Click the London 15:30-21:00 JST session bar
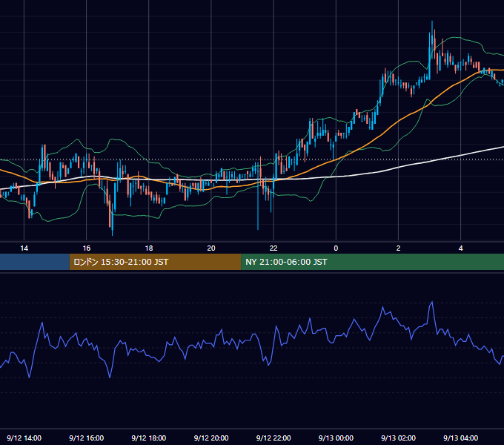The width and height of the screenshot is (504, 445). tap(155, 262)
